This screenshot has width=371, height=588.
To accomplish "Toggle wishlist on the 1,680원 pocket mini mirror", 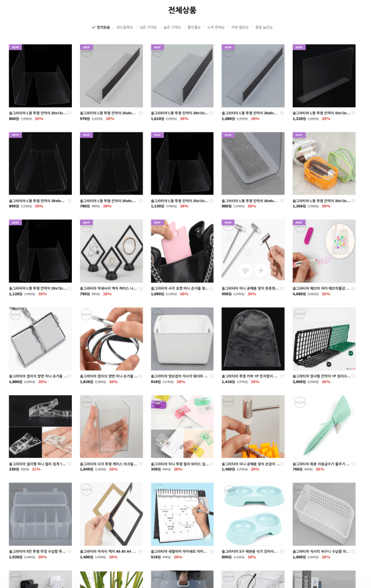I will (211, 288).
